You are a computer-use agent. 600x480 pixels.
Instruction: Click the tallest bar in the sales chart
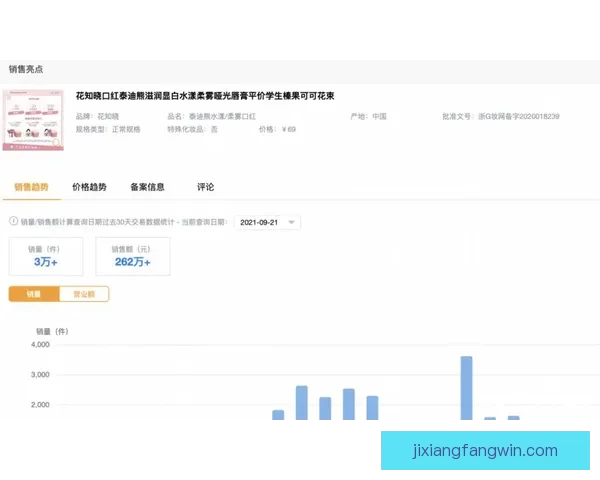click(x=466, y=388)
